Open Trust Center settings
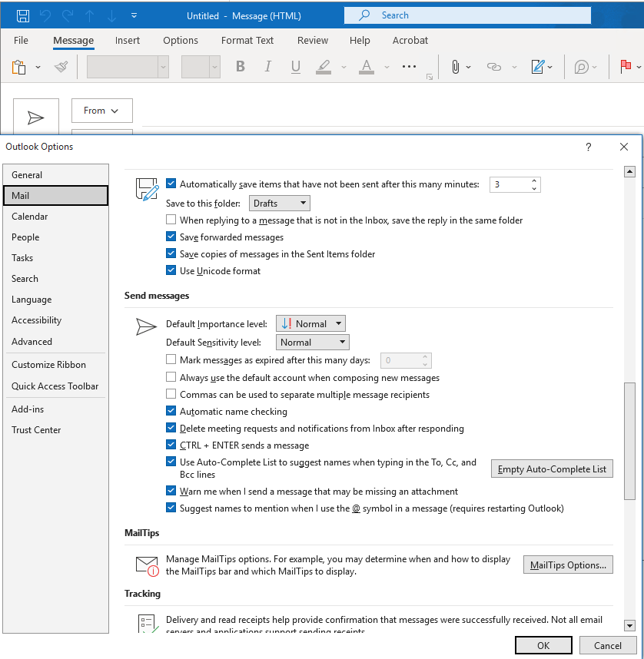Viewport: 644px width, 659px height. pyautogui.click(x=55, y=430)
